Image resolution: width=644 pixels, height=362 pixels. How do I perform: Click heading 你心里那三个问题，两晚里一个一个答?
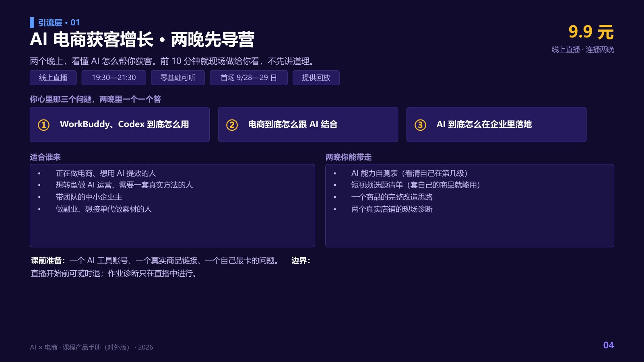[x=95, y=99]
